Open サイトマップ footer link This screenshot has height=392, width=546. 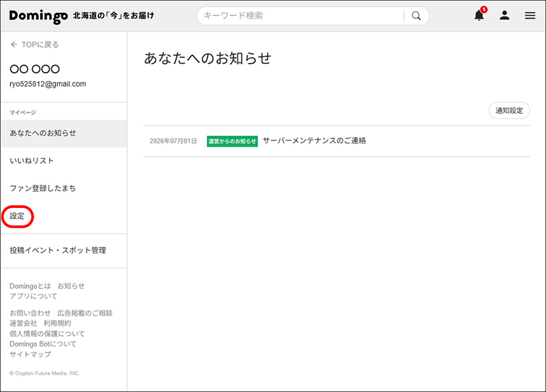click(30, 354)
